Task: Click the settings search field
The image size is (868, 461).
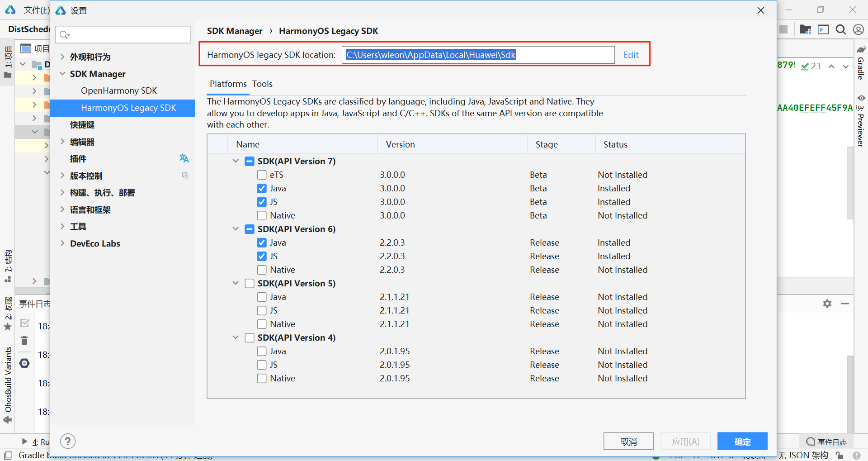Action: (x=123, y=34)
